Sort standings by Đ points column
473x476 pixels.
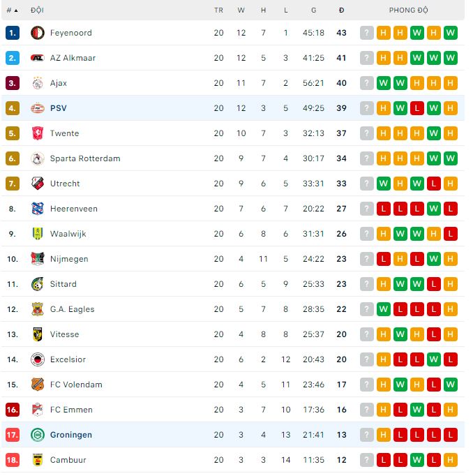tap(341, 10)
